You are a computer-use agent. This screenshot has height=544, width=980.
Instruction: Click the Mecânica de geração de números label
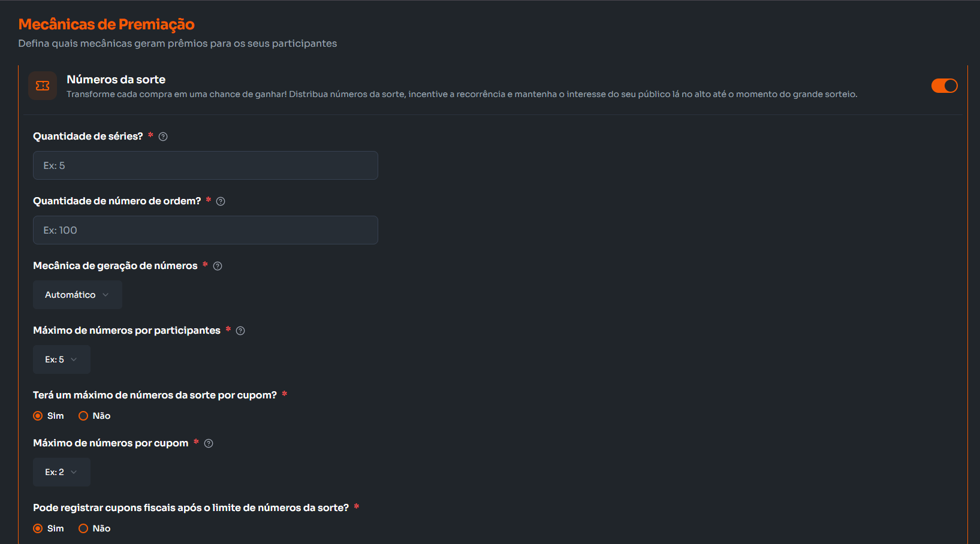pyautogui.click(x=115, y=266)
